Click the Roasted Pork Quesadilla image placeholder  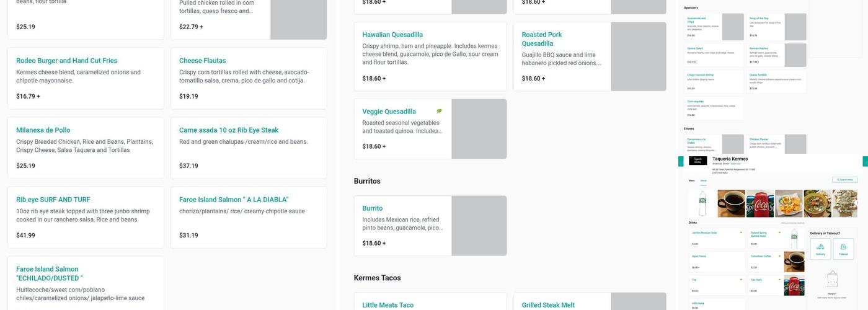coord(638,56)
